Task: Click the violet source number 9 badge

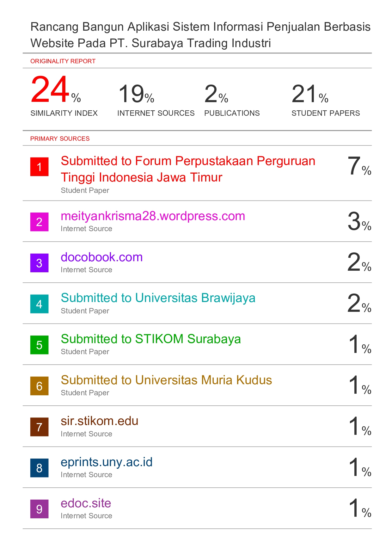Action: (x=39, y=509)
